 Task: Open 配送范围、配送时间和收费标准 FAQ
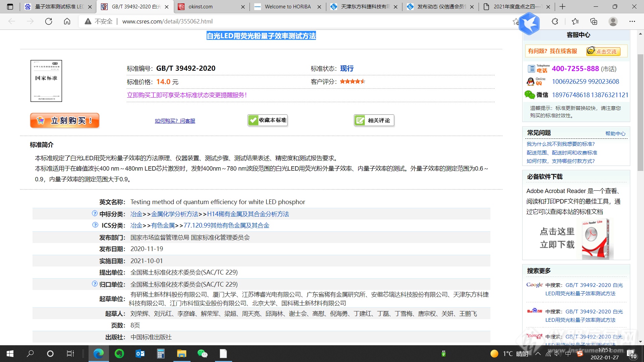point(562,153)
